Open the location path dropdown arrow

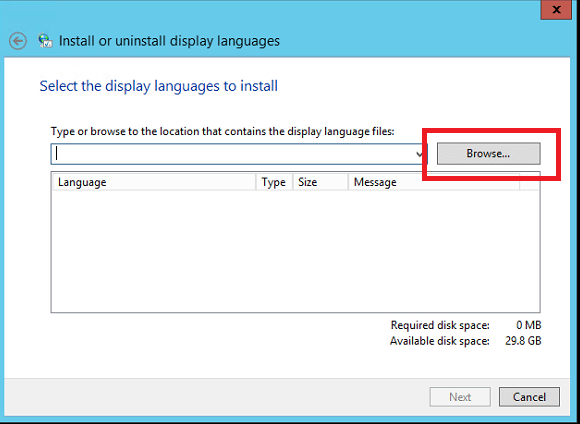point(419,154)
